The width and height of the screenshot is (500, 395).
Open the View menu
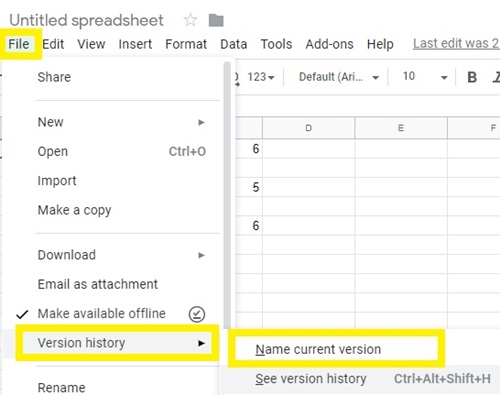click(x=91, y=44)
